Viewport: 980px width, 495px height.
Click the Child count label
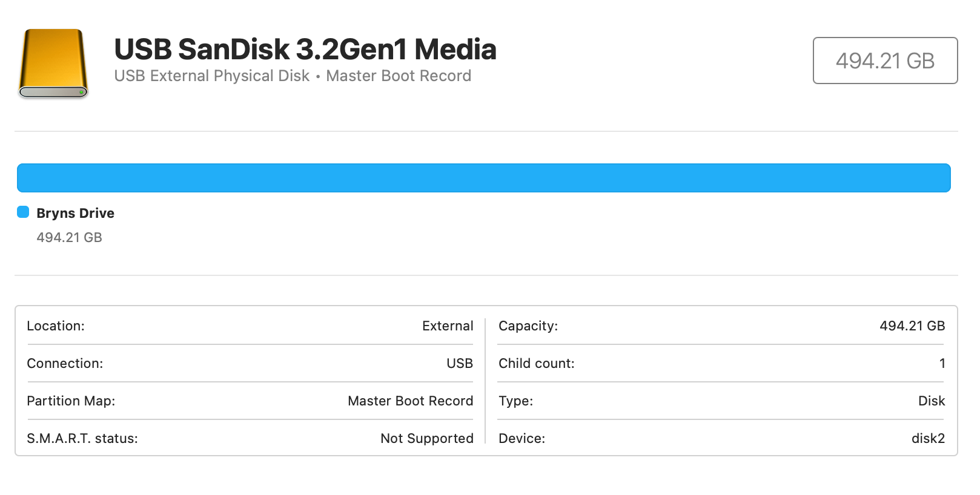pyautogui.click(x=536, y=363)
